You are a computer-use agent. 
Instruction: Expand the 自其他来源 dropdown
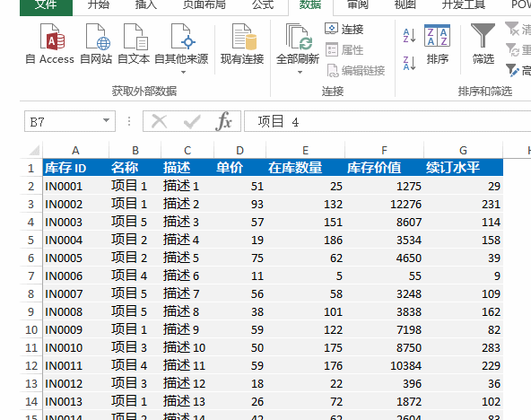[183, 72]
